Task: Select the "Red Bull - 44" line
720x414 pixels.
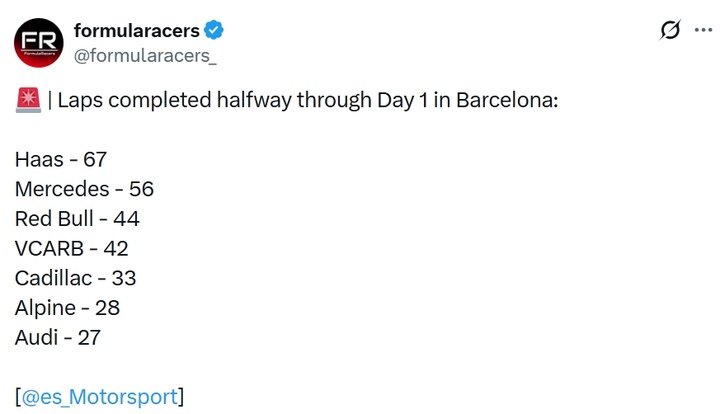Action: (x=77, y=219)
